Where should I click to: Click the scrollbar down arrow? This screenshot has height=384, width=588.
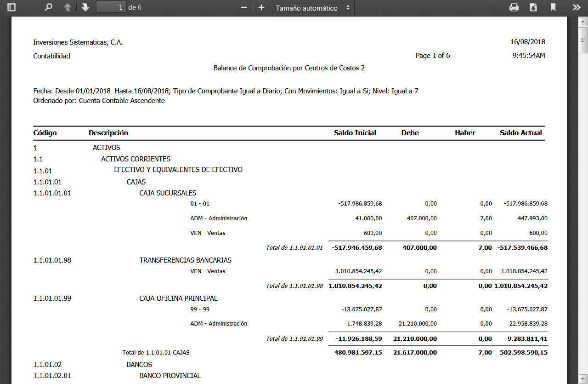point(583,379)
